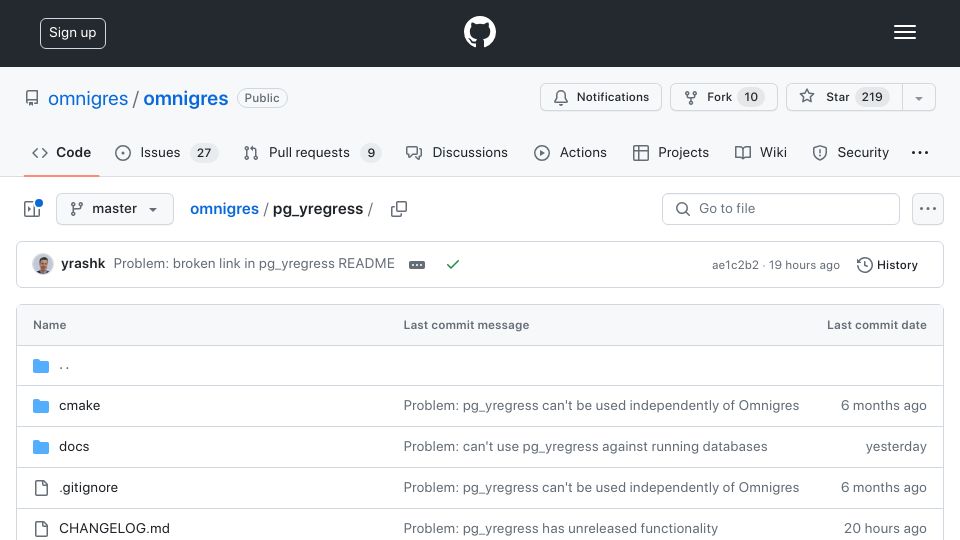Open the Projects tab
The image size is (960, 540).
tap(670, 152)
